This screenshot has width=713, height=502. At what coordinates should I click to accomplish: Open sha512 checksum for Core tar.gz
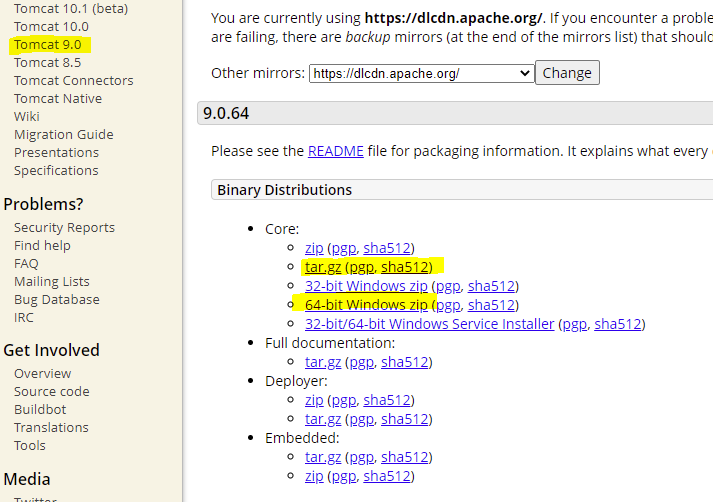click(404, 267)
